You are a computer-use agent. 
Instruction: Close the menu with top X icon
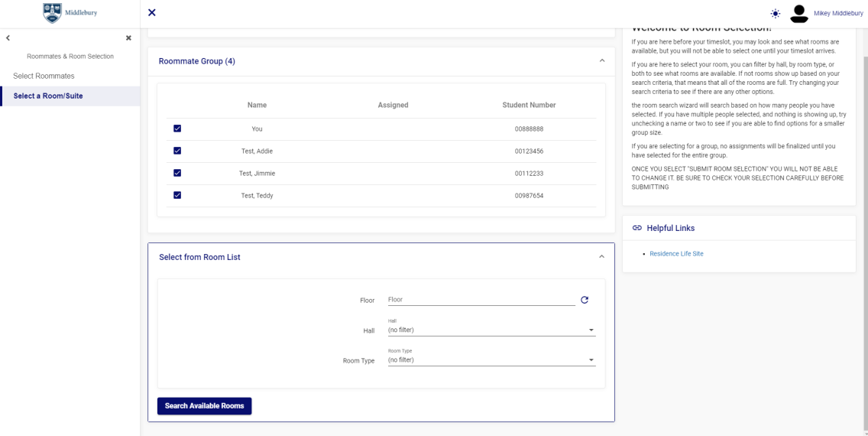click(151, 12)
